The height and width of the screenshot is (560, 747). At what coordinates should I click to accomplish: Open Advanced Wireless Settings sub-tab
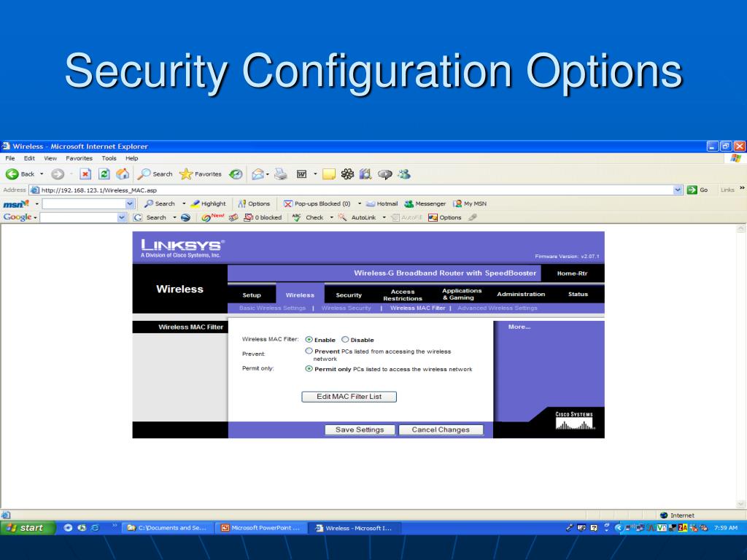click(498, 308)
